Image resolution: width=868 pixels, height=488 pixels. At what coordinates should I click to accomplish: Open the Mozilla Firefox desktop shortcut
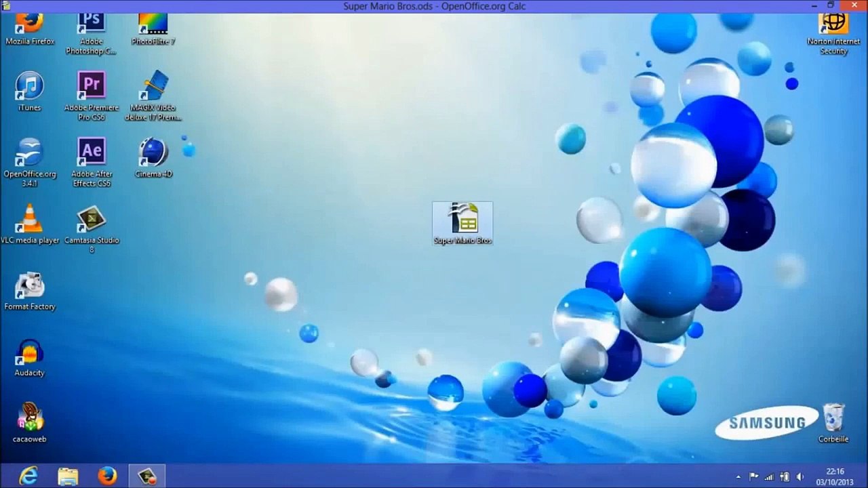pyautogui.click(x=30, y=30)
